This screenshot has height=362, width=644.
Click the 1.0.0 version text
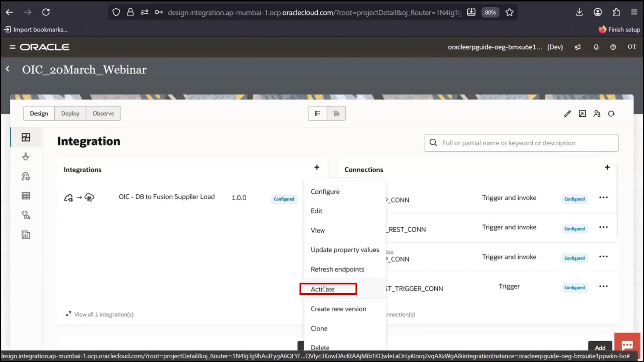[239, 198]
